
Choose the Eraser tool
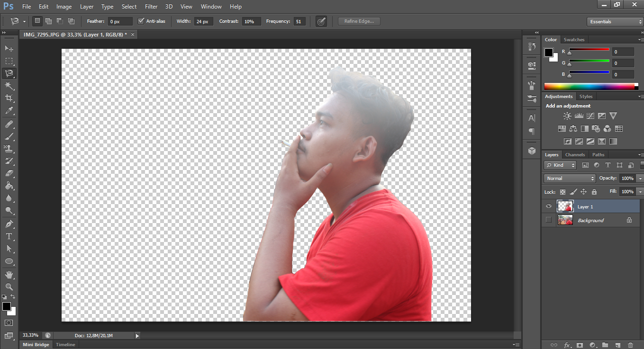click(x=9, y=173)
